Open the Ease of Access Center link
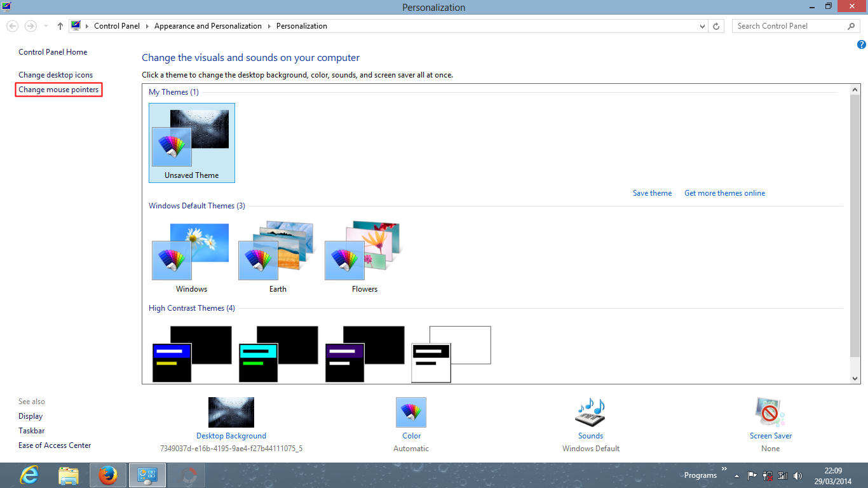 coord(55,445)
